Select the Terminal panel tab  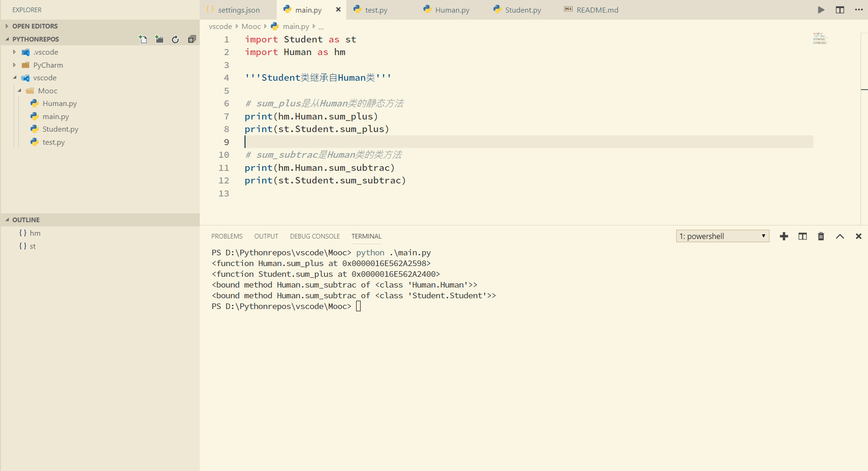(366, 236)
